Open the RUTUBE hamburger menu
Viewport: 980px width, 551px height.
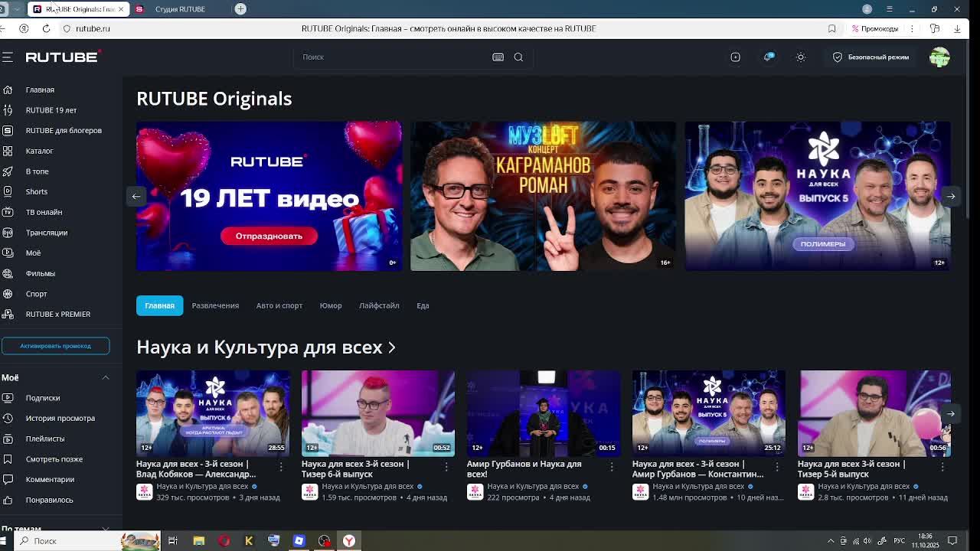8,57
